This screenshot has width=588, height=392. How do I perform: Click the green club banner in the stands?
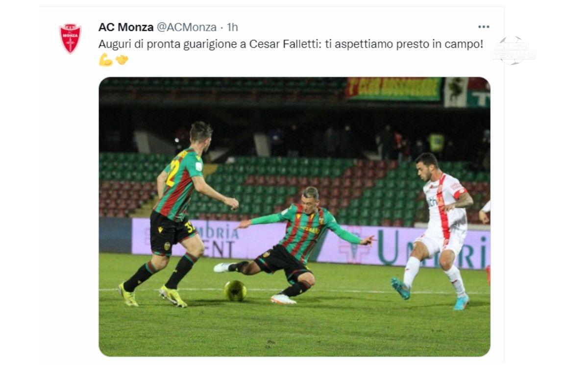point(394,89)
